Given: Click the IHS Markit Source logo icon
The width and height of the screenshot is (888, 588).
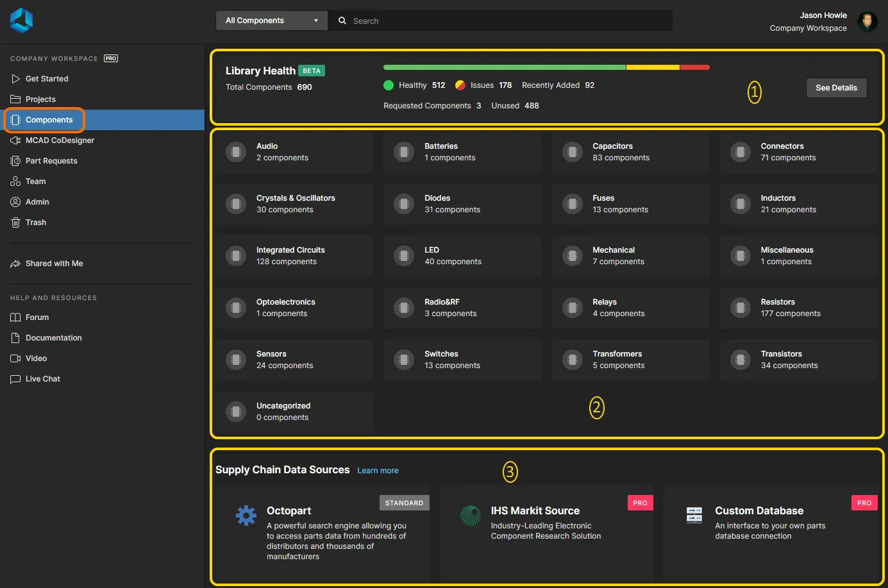Looking at the screenshot, I should [x=471, y=516].
